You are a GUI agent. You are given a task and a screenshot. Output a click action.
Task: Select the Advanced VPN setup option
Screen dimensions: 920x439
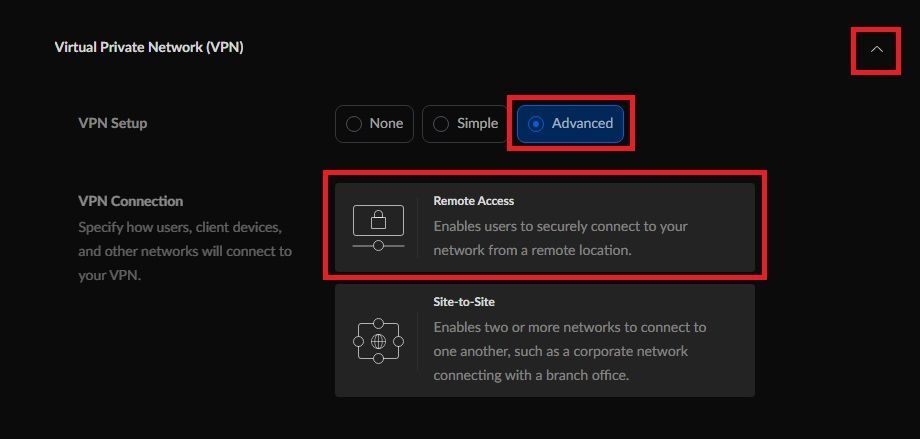point(570,124)
